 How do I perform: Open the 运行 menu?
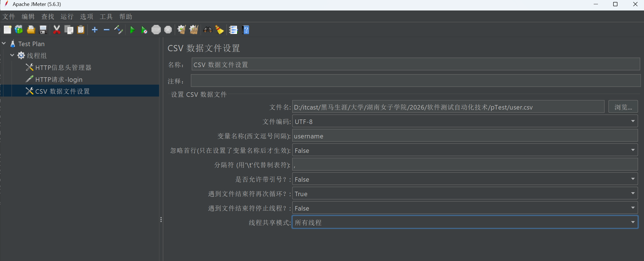click(67, 17)
